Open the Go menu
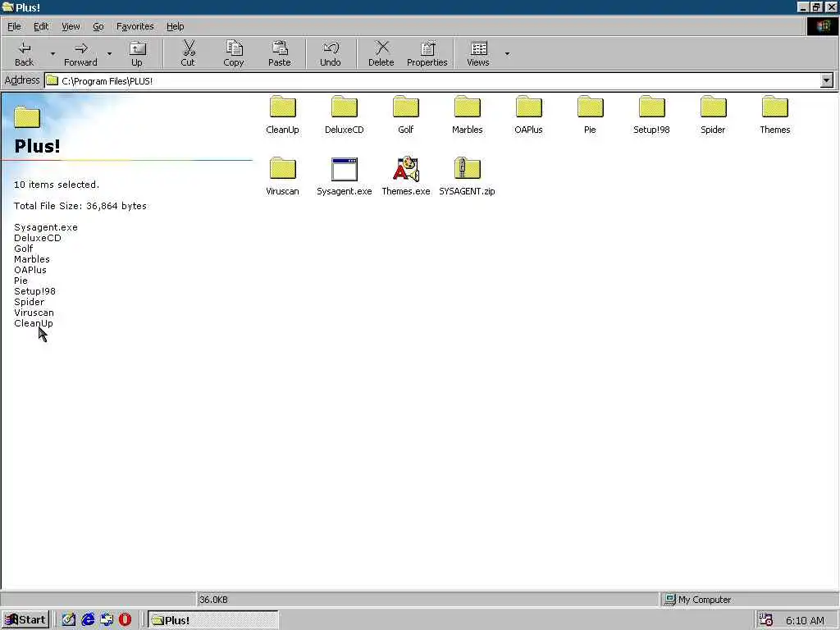This screenshot has width=840, height=630. [x=98, y=26]
